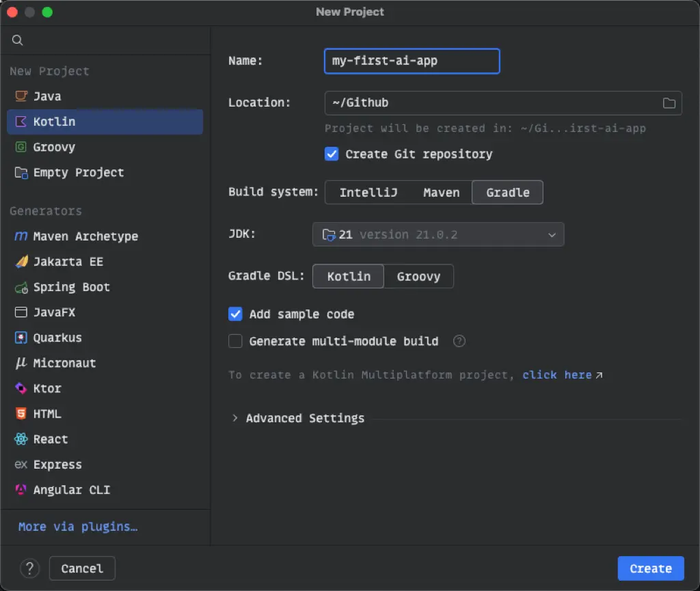The image size is (700, 591).
Task: Select Empty Project in the list
Action: (79, 173)
